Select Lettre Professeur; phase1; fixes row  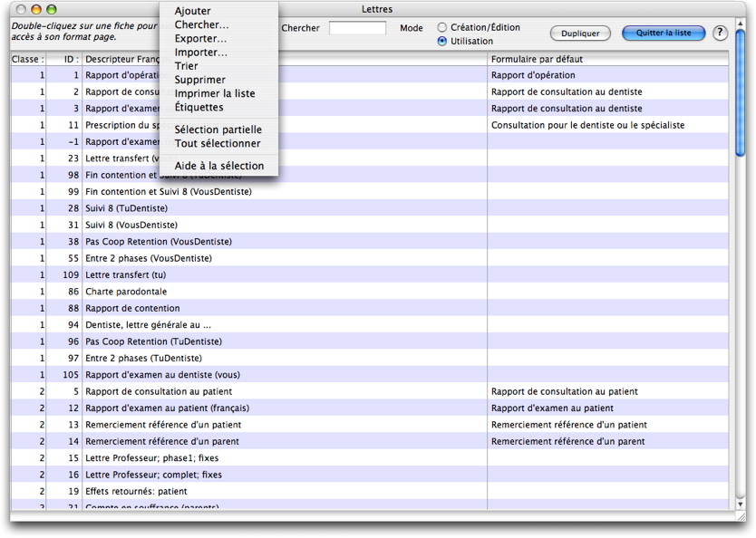click(x=369, y=458)
